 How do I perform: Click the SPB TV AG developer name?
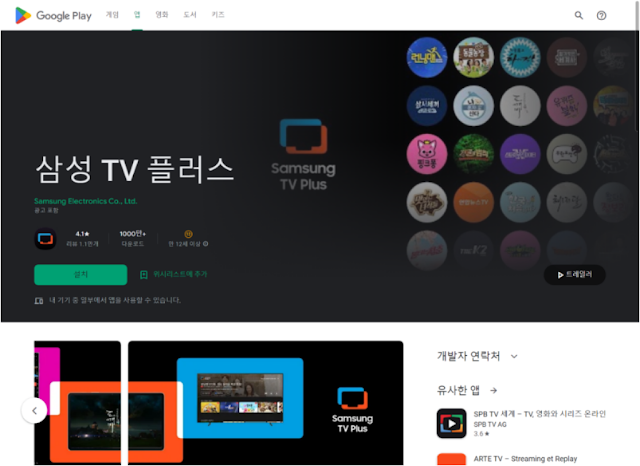490,424
